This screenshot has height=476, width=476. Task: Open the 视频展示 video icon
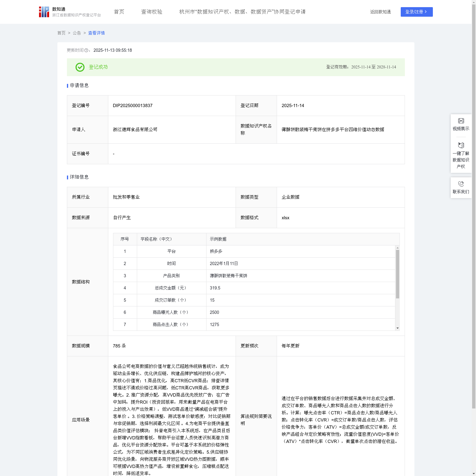coord(461,121)
